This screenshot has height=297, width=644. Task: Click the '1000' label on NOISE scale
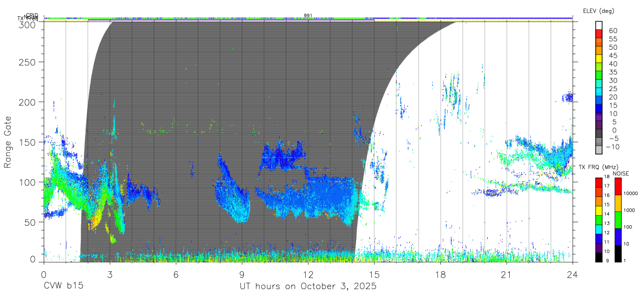pyautogui.click(x=630, y=211)
